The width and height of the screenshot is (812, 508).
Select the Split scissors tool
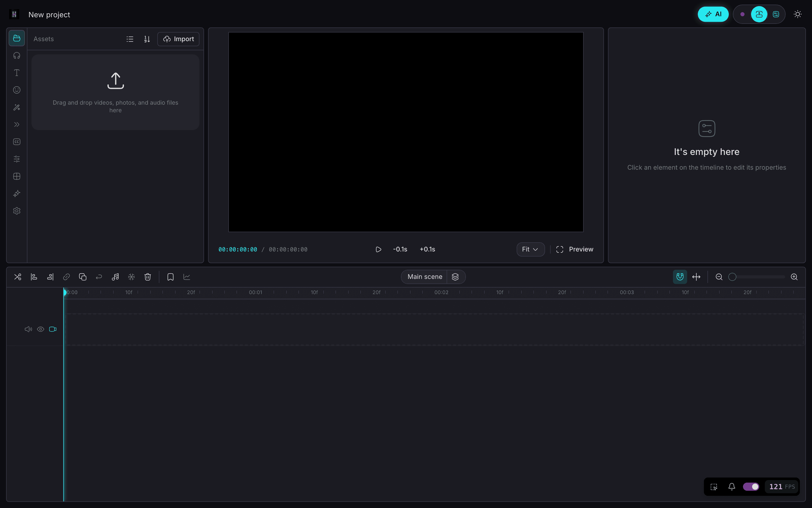(x=18, y=277)
